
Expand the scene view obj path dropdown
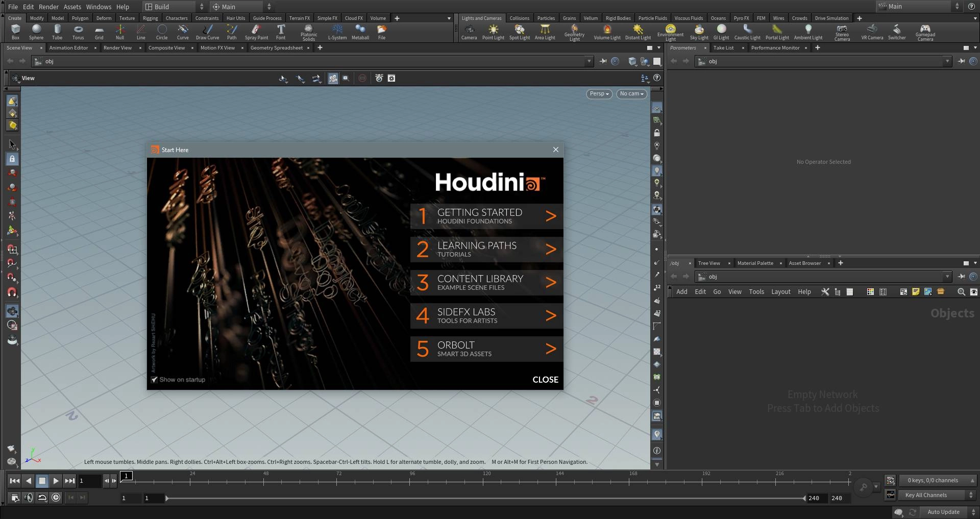click(589, 61)
